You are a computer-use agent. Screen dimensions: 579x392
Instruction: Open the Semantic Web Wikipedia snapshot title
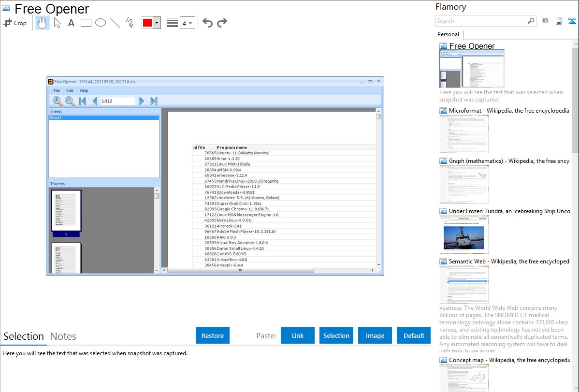tap(509, 261)
